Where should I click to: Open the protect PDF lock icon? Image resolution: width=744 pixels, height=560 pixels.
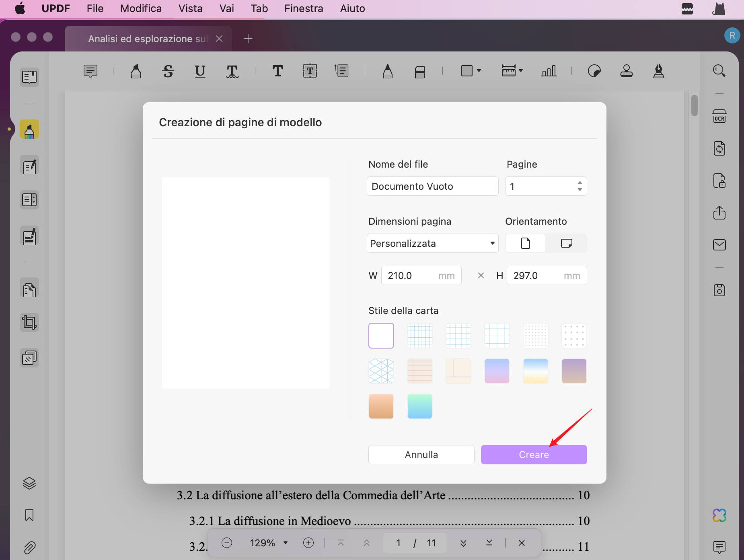719,181
